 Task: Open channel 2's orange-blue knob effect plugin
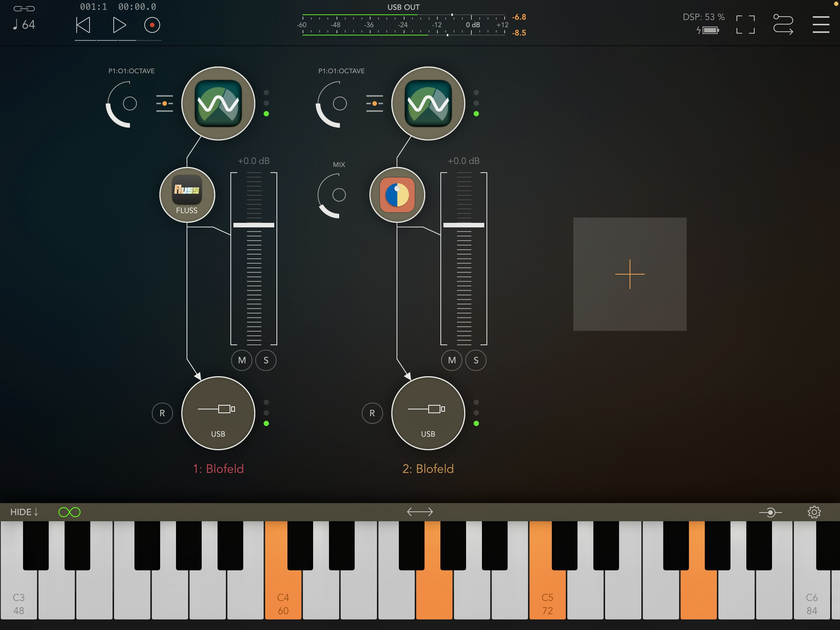(397, 195)
